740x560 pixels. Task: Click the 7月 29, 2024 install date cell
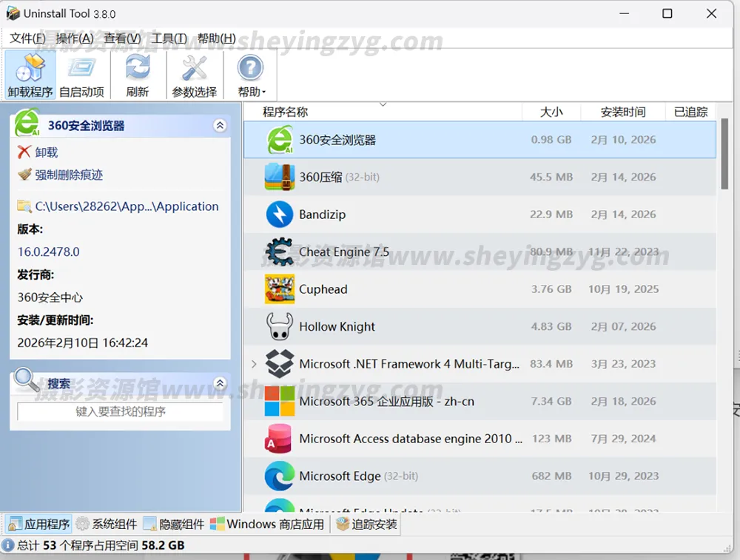tap(623, 439)
